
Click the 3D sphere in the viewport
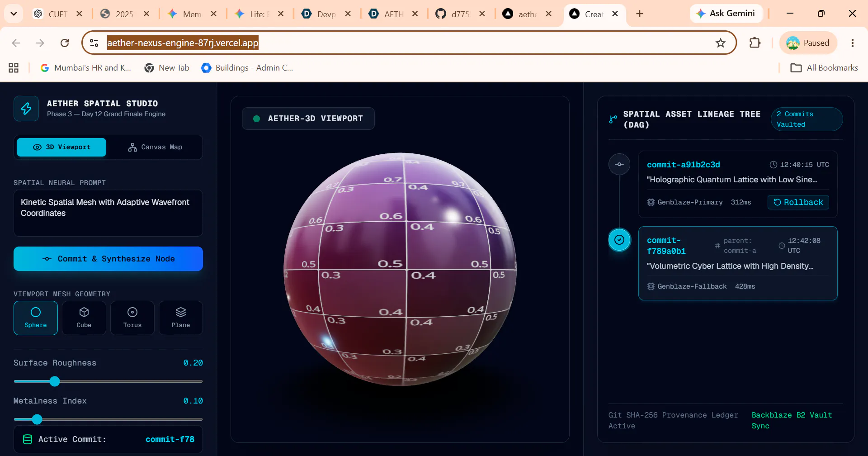click(x=400, y=269)
